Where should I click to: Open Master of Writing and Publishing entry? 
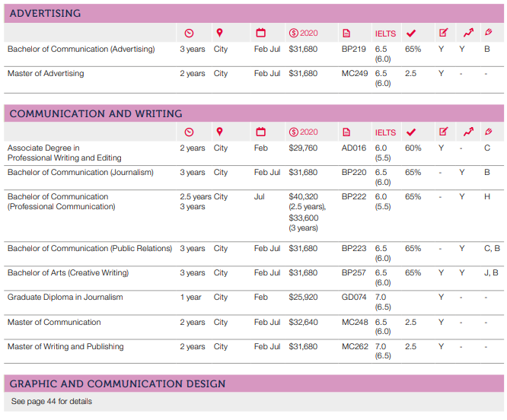(x=65, y=347)
